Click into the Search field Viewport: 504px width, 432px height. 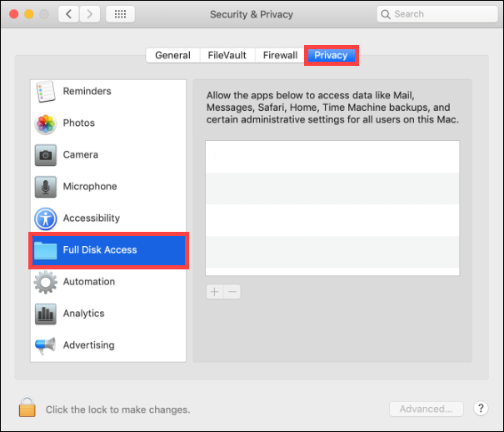437,14
